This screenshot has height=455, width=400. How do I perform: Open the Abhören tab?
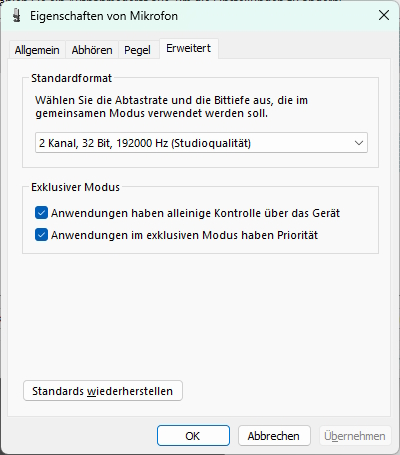coord(92,50)
